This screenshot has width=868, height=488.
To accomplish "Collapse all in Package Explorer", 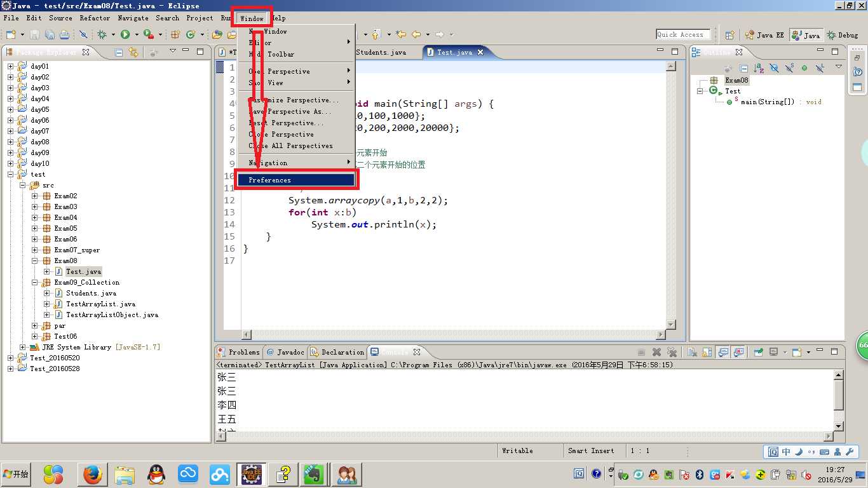I will pos(119,52).
